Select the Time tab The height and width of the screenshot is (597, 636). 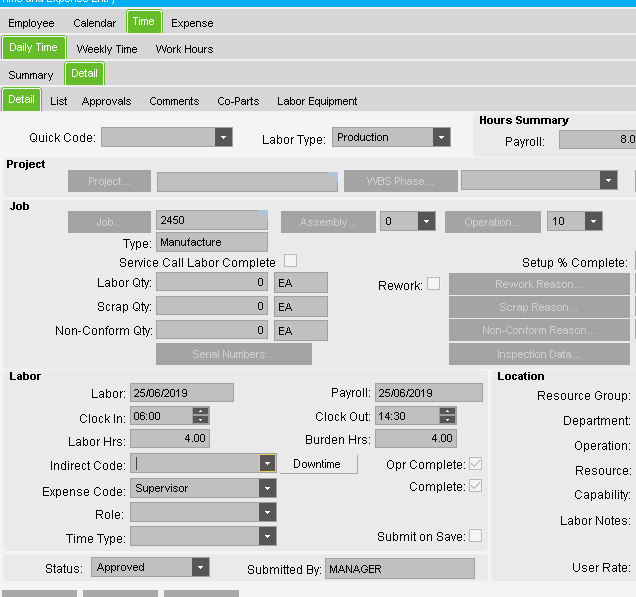click(144, 21)
